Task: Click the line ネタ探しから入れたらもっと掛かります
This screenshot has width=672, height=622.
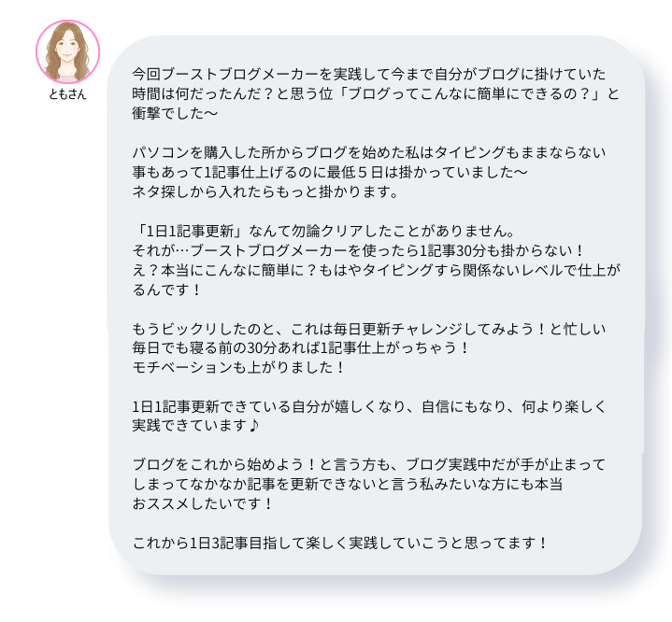Action: coord(265,191)
